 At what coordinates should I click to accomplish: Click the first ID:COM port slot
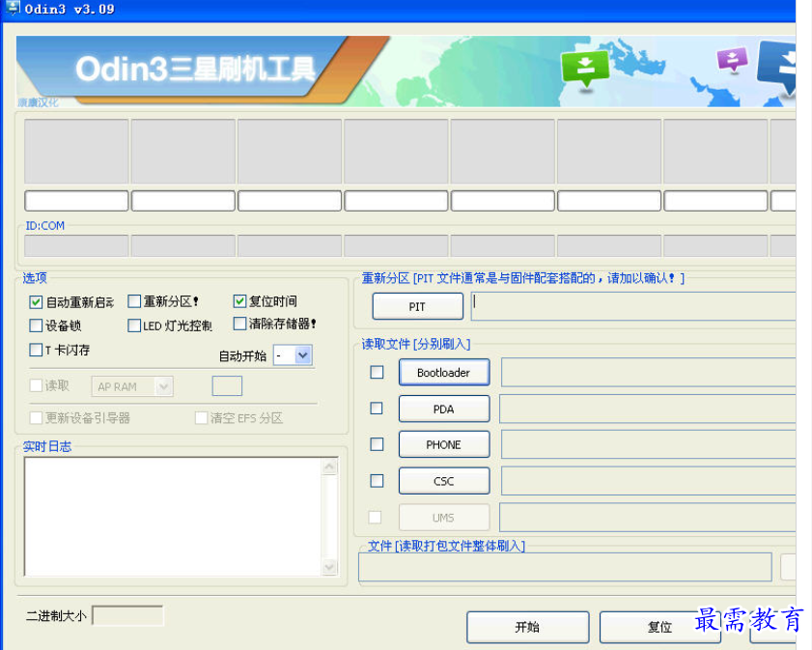click(x=76, y=245)
